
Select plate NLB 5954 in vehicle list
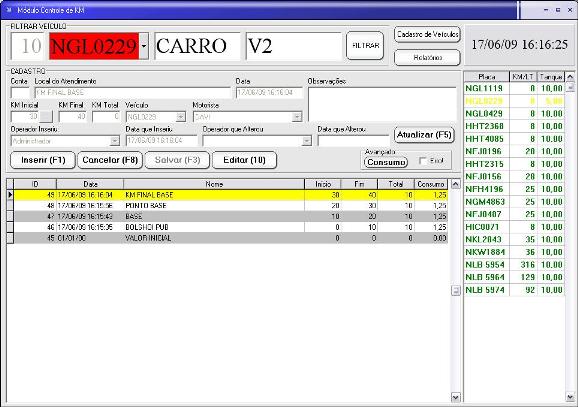point(514,265)
